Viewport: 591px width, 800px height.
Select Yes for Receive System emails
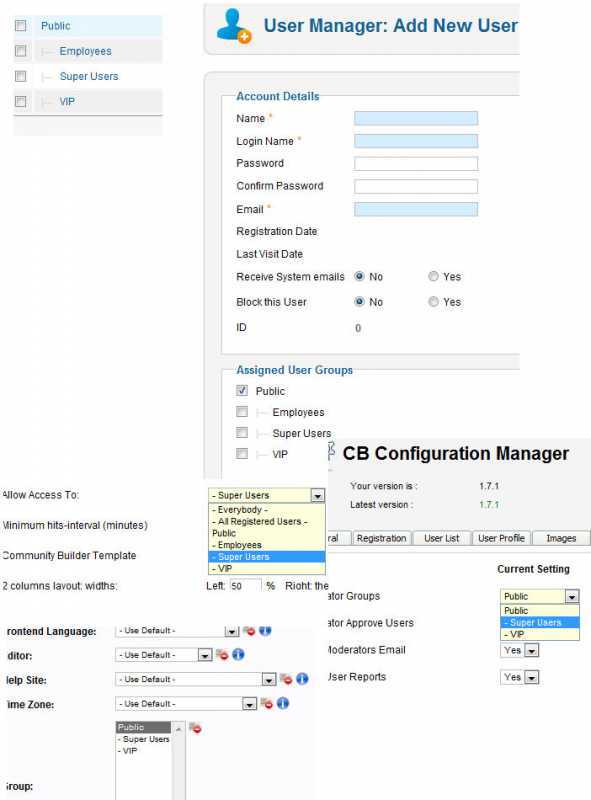tap(433, 276)
